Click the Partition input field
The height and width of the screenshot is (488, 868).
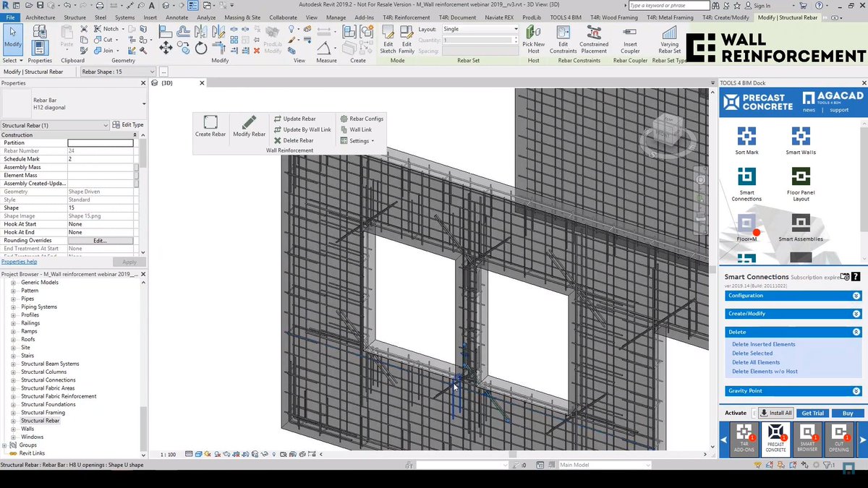(x=101, y=142)
